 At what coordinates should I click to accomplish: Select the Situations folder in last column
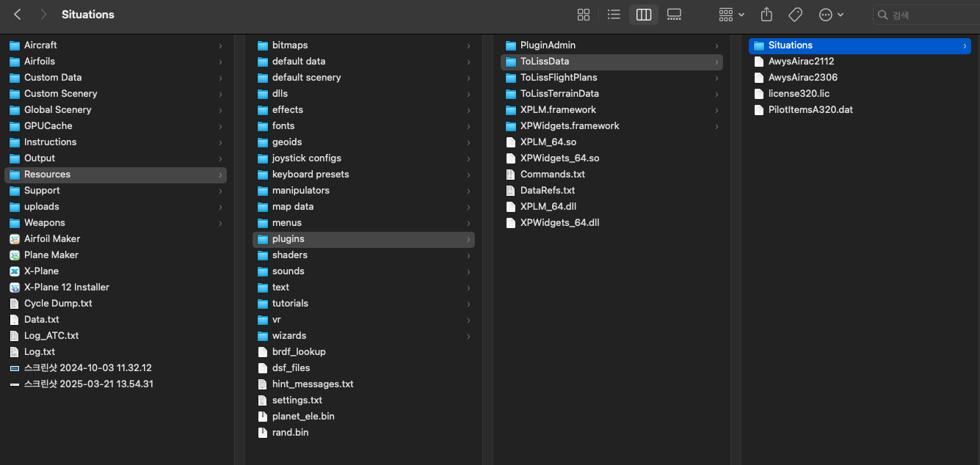click(x=860, y=45)
